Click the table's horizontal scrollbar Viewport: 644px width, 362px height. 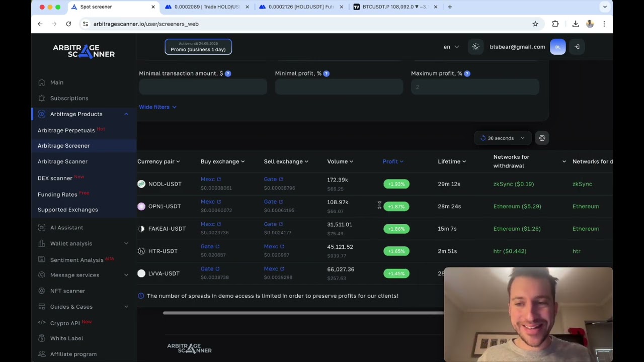click(303, 313)
